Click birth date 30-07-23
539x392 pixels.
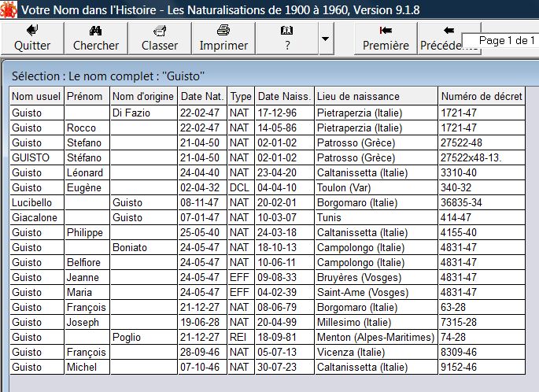pyautogui.click(x=284, y=368)
